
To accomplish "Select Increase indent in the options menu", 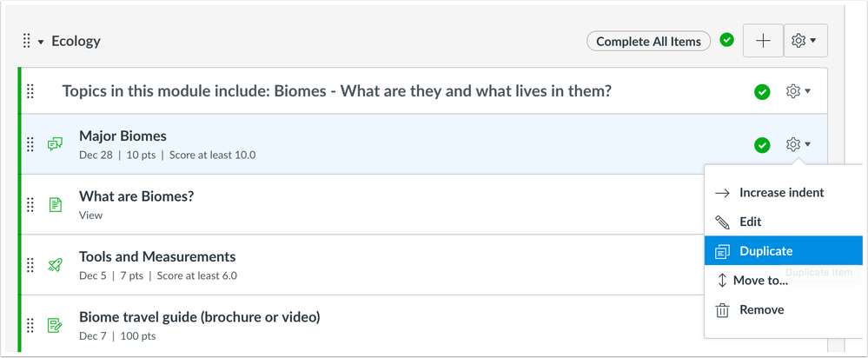I will pyautogui.click(x=781, y=192).
